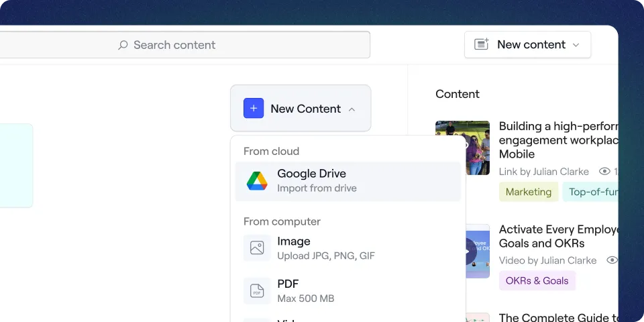This screenshot has height=322, width=644.
Task: Click the OKRs & Goals tag
Action: point(537,280)
